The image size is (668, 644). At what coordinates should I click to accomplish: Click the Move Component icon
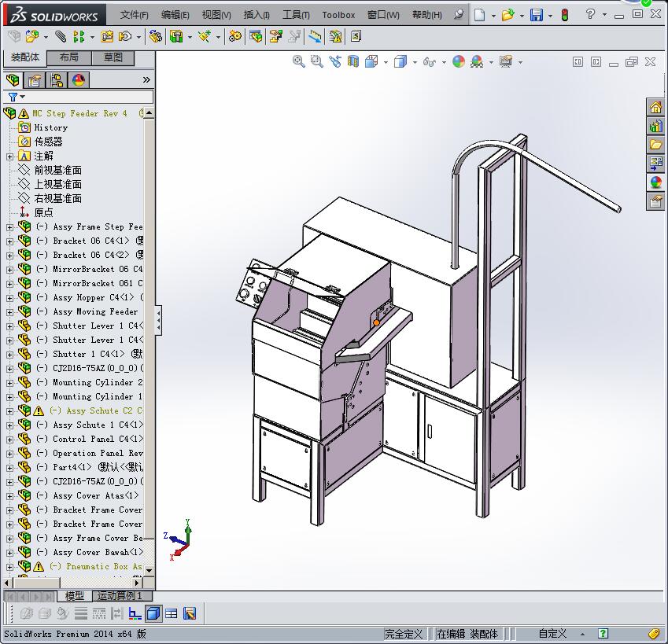pyautogui.click(x=125, y=37)
